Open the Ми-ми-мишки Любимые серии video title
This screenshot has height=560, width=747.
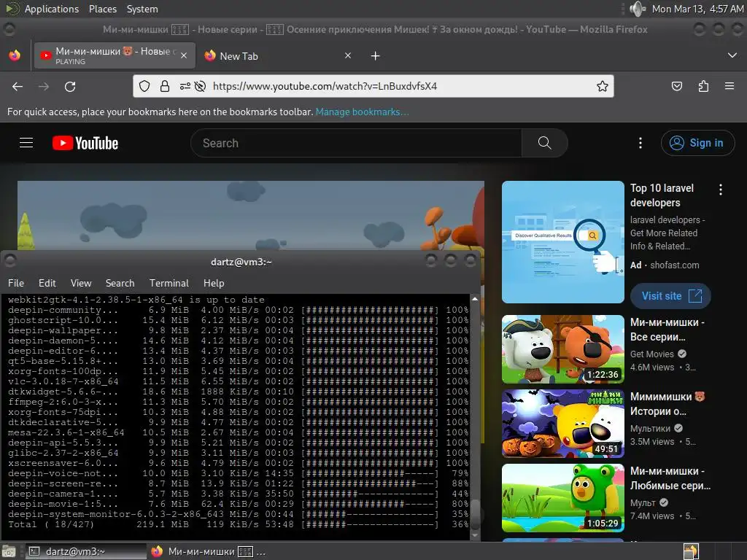click(670, 478)
